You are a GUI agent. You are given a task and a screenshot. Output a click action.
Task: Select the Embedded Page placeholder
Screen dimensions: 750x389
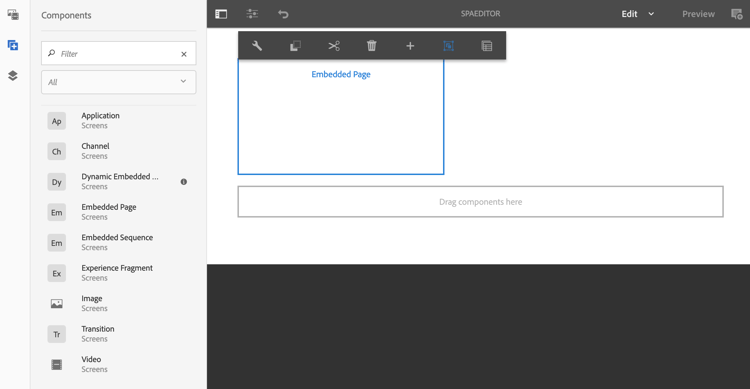pos(341,117)
